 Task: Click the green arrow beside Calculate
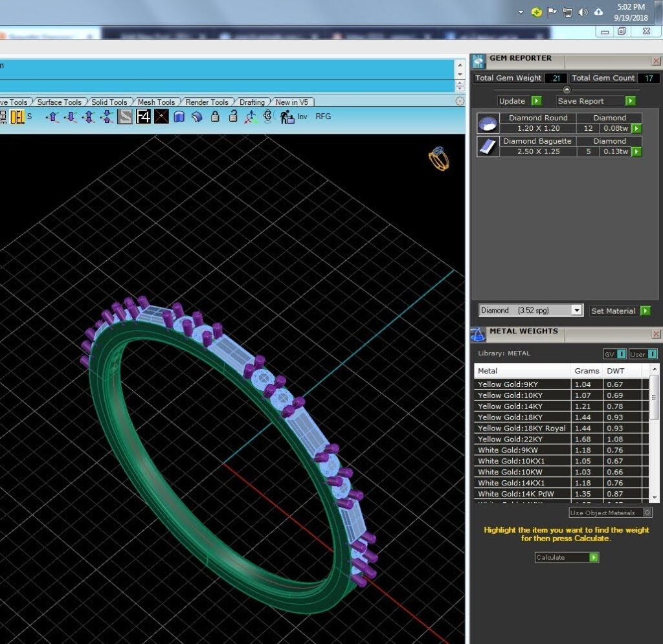594,558
